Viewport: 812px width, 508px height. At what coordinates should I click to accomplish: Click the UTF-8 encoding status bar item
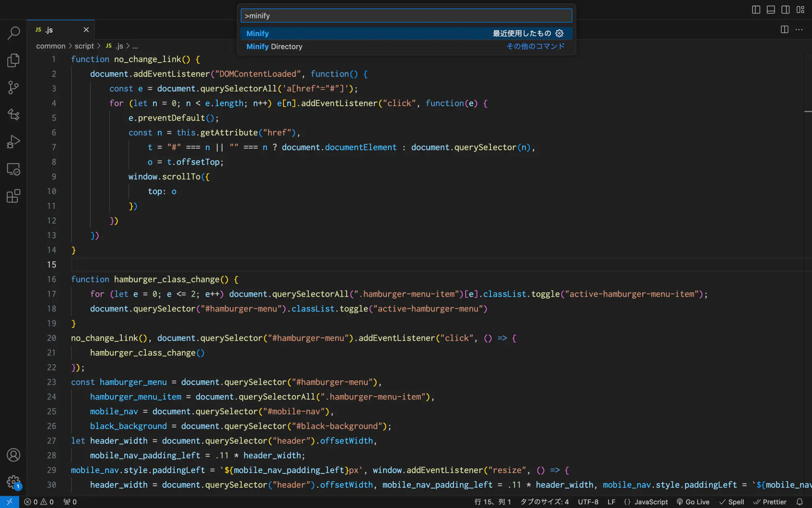point(588,501)
